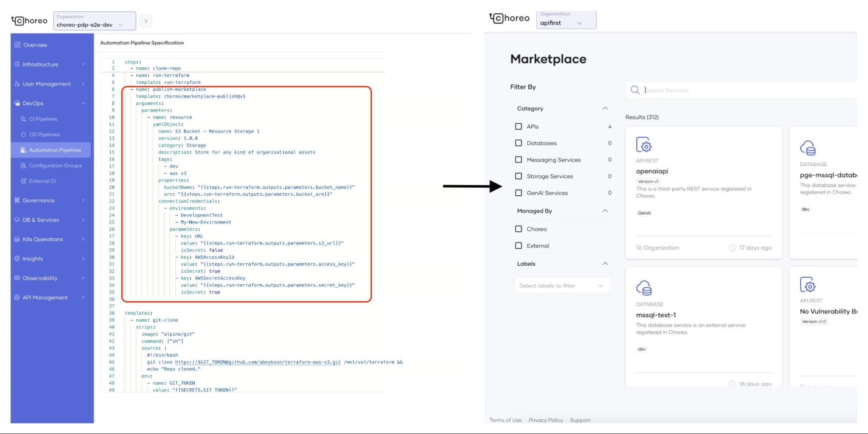Open the Privacy Policy link
Screen dimensions: 868x434
point(545,420)
